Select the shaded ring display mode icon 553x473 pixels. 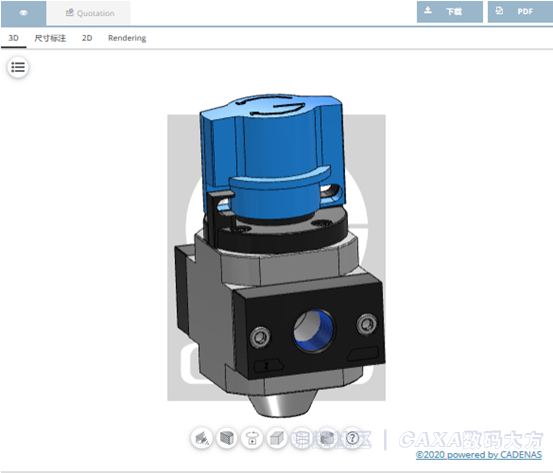[x=327, y=438]
